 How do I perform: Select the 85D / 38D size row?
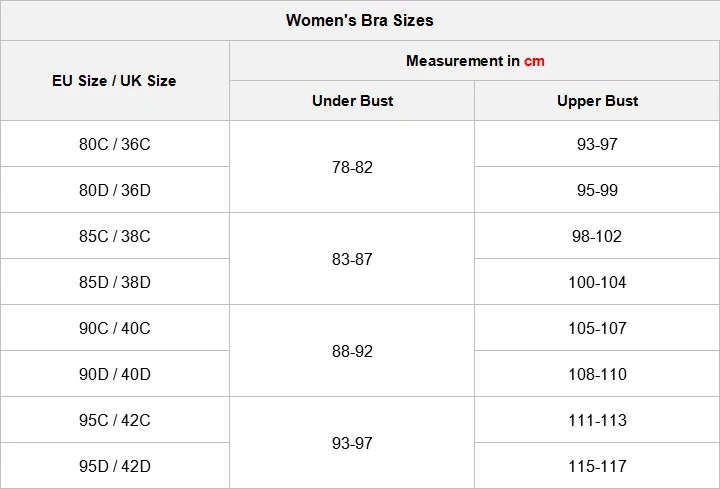[x=114, y=282]
